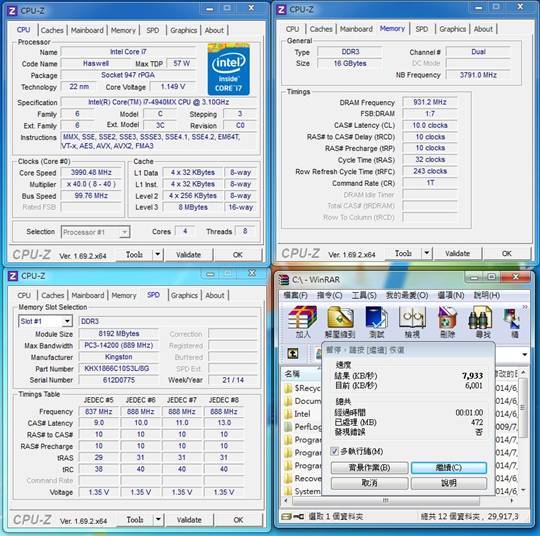Click the WinRAR up-one-level folder icon
540x536 pixels.
point(293,353)
